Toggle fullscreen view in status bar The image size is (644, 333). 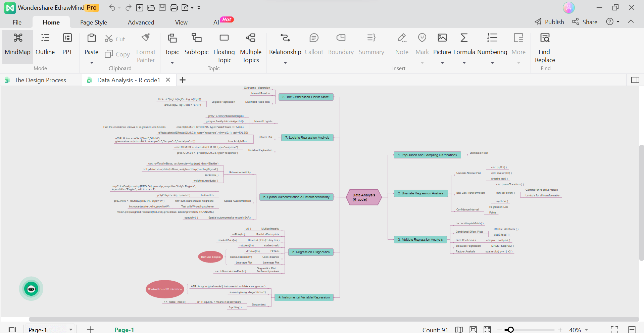[614, 330]
